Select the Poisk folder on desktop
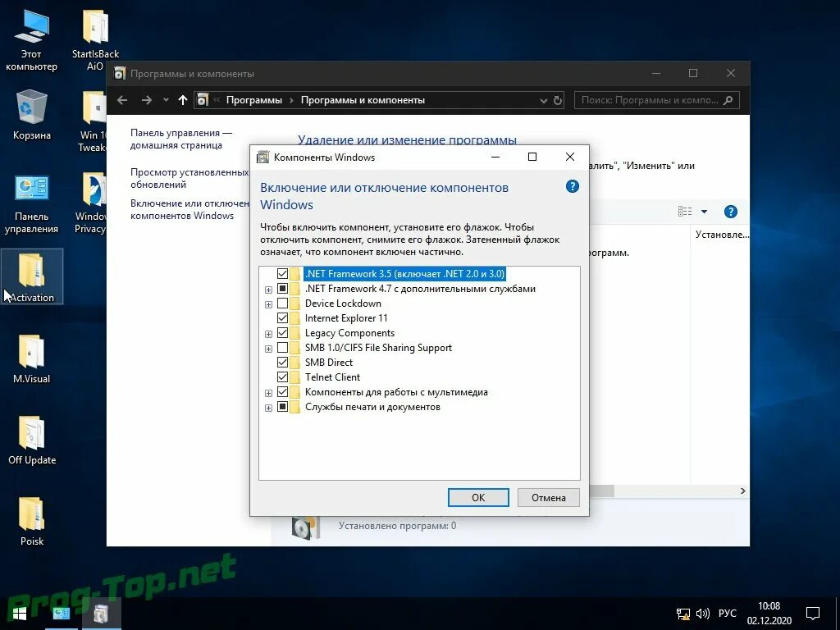The image size is (840, 630). click(32, 521)
